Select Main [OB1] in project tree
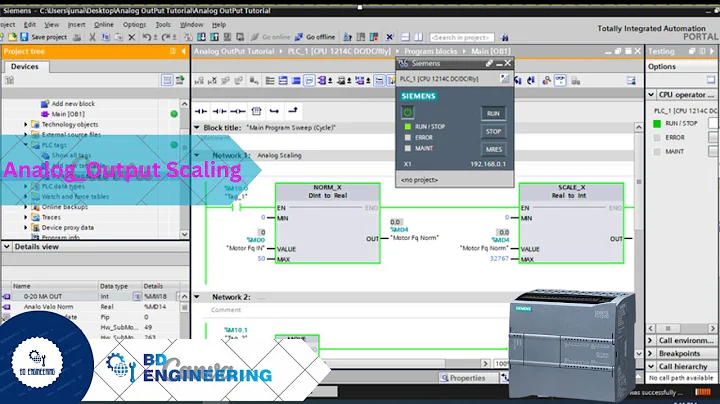The width and height of the screenshot is (720, 404). coord(68,114)
